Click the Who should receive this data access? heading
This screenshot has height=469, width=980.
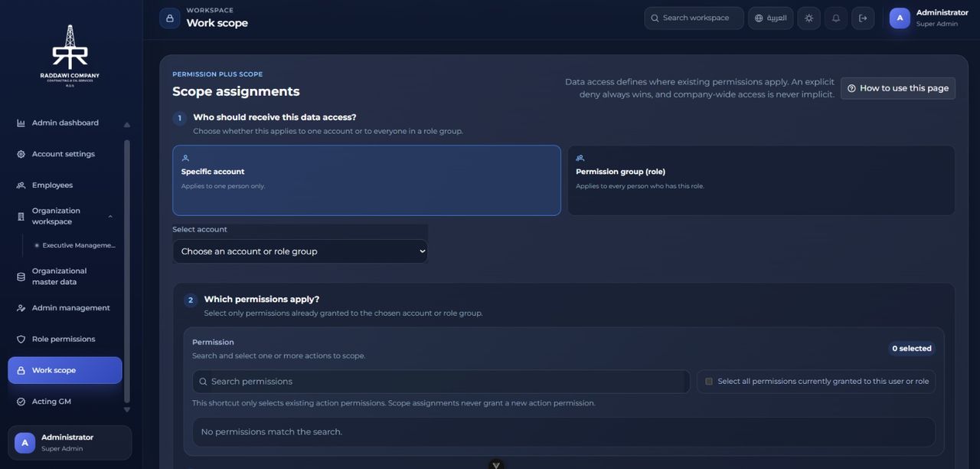[275, 117]
